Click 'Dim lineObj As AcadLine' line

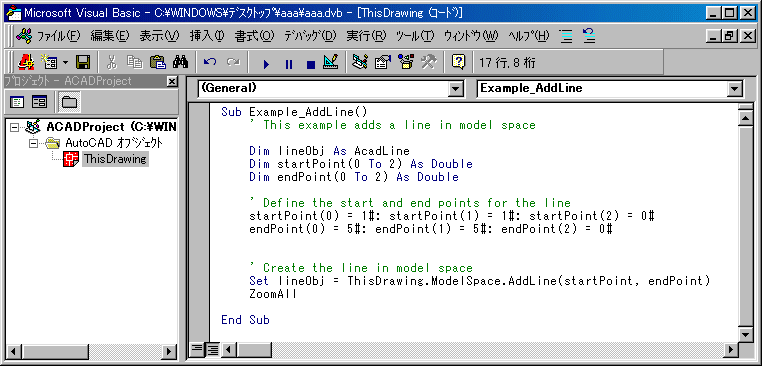coord(329,151)
